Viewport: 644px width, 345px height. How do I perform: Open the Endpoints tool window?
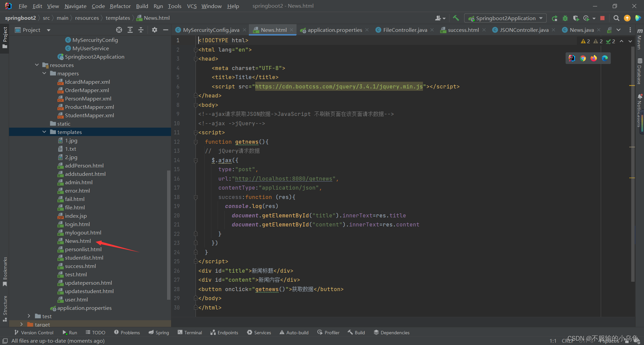[224, 333]
